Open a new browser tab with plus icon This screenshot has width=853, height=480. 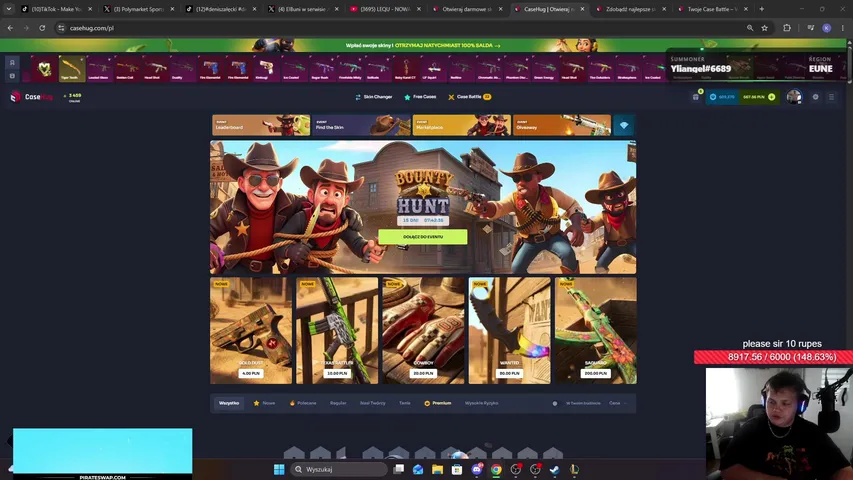(x=762, y=9)
